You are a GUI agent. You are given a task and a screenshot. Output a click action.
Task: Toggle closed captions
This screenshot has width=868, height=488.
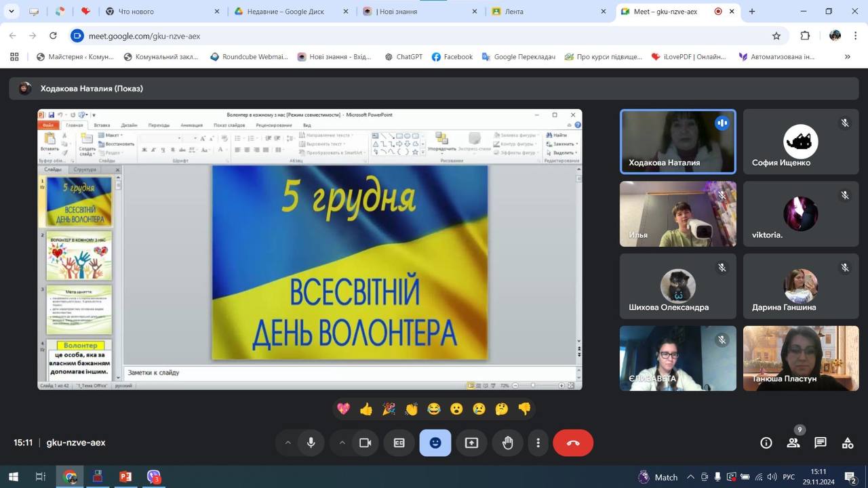tap(399, 443)
